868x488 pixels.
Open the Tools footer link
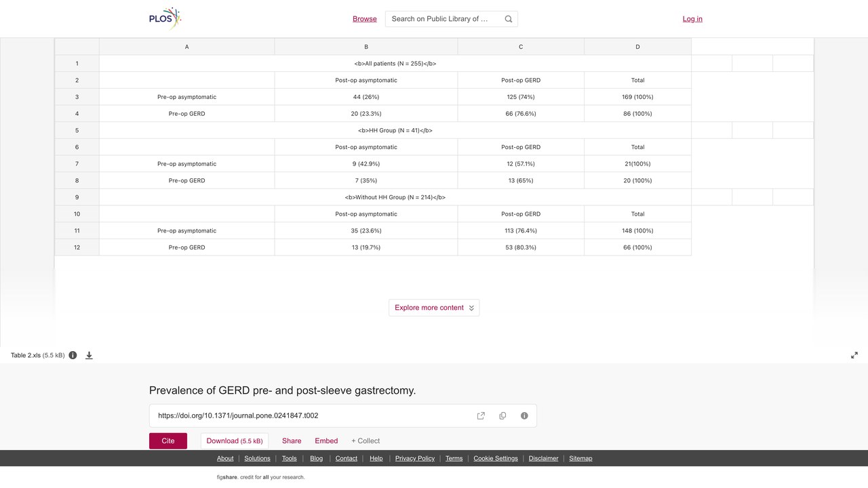[x=290, y=458]
